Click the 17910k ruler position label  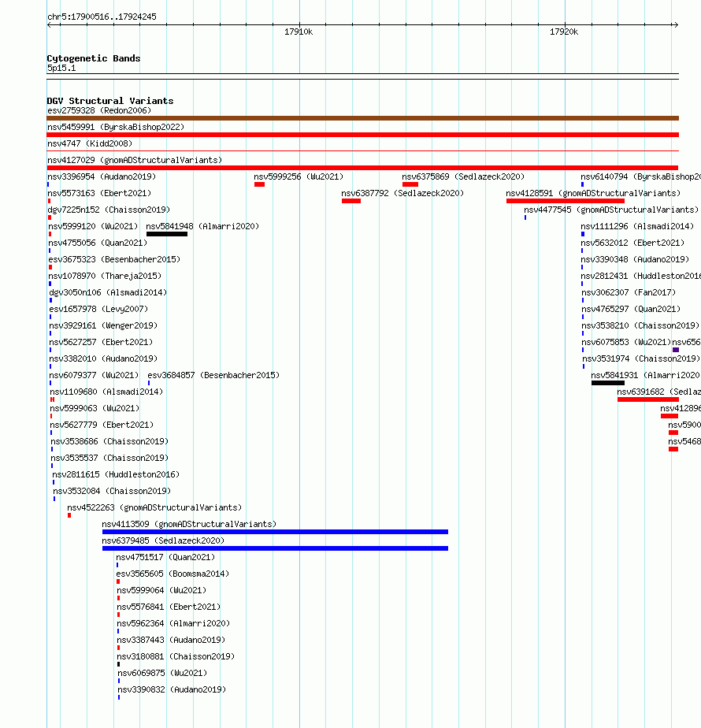click(x=299, y=32)
